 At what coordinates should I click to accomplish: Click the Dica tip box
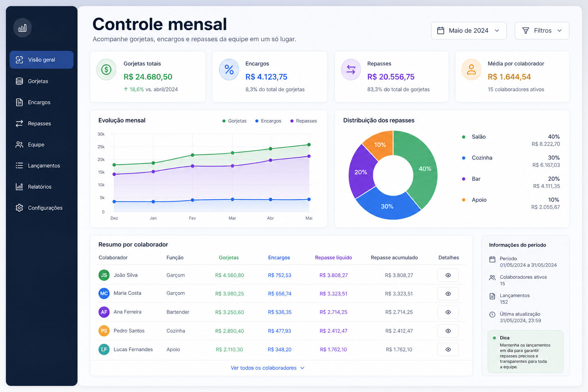pyautogui.click(x=526, y=351)
